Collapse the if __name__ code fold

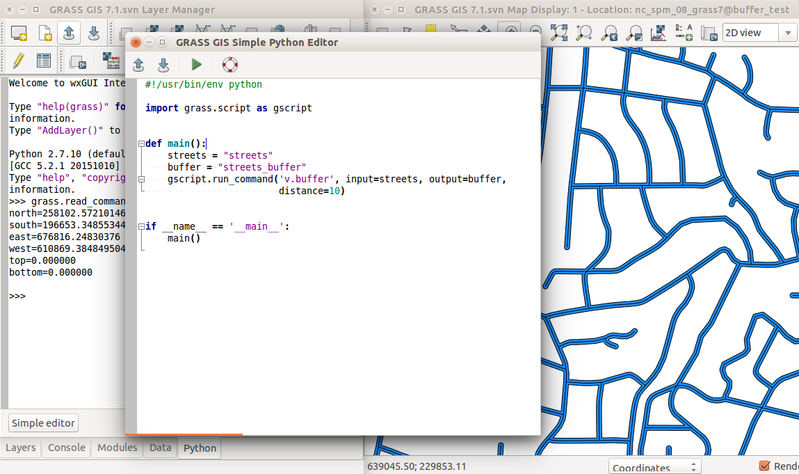[141, 226]
